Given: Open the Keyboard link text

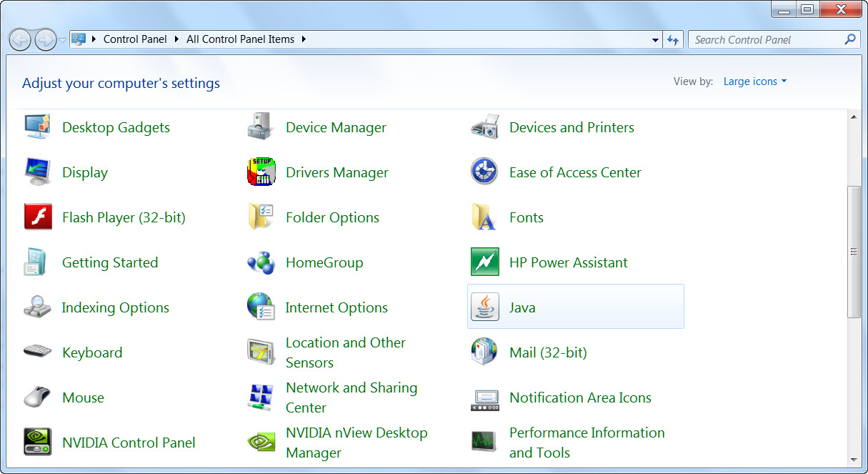Looking at the screenshot, I should click(x=92, y=352).
